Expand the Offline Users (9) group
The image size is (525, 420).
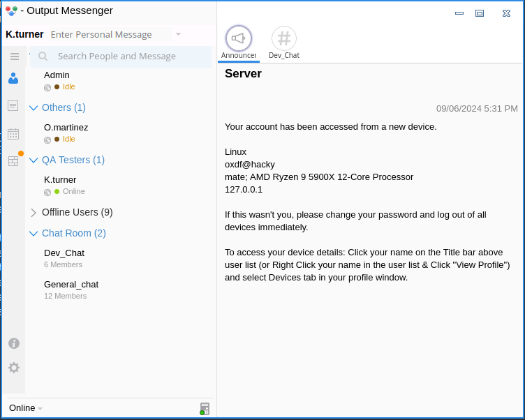(33, 213)
